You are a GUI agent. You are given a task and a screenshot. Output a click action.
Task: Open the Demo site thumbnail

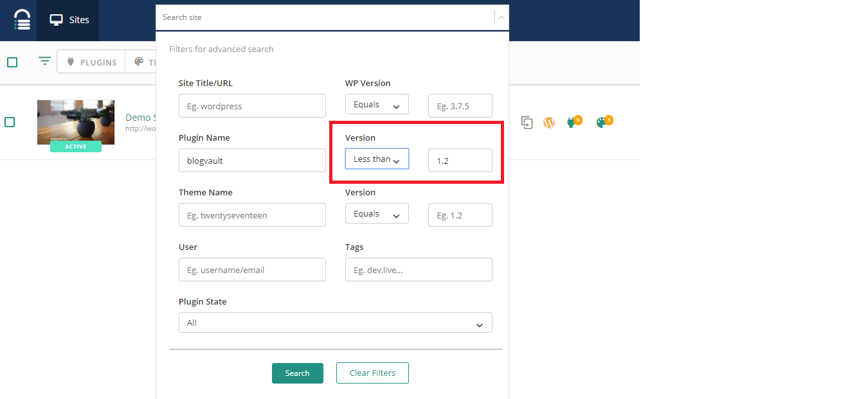(x=76, y=121)
